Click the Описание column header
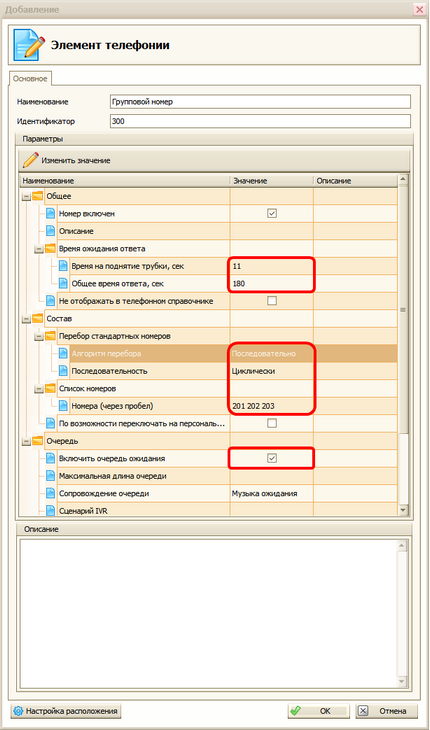The width and height of the screenshot is (430, 730). click(x=355, y=181)
